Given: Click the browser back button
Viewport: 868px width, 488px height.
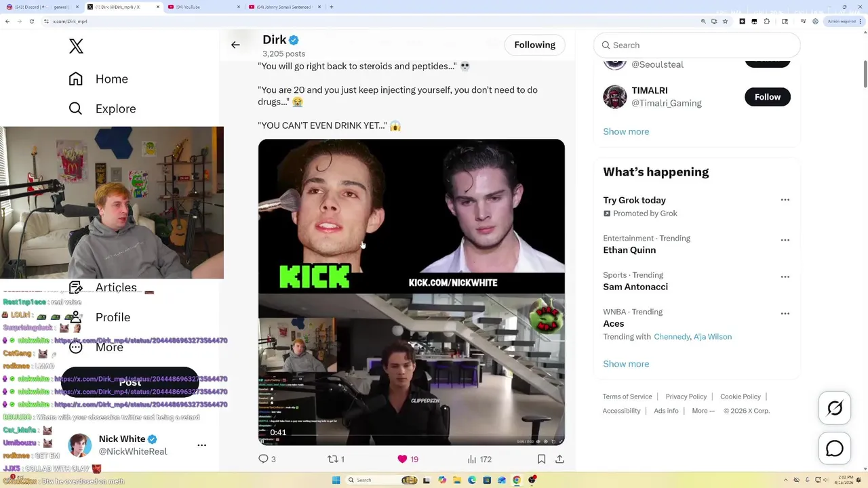Looking at the screenshot, I should [7, 21].
